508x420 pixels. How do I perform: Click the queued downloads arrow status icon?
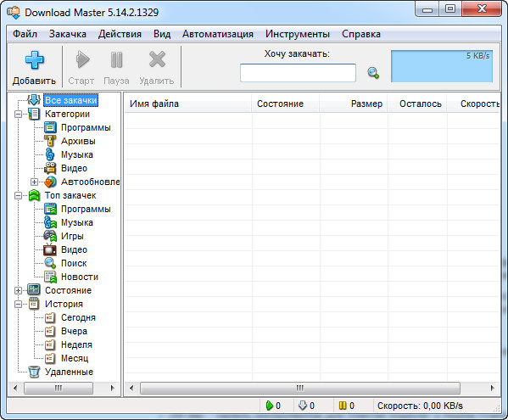pos(302,406)
